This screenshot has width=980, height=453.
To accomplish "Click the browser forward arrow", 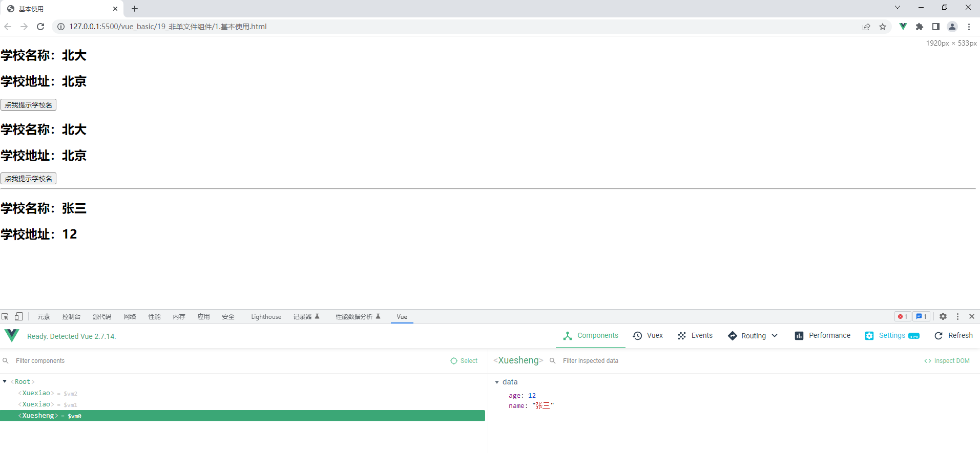I will (24, 27).
